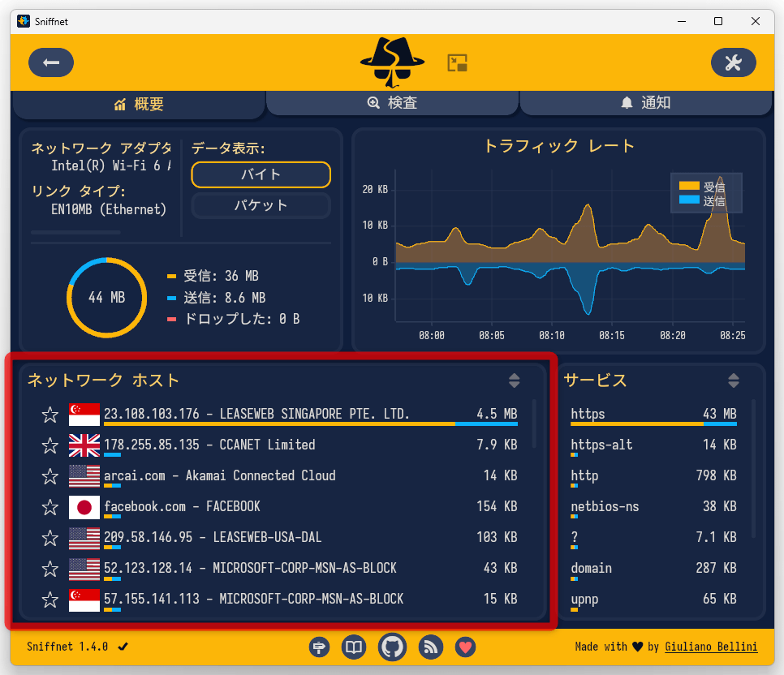Screen dimensions: 784x675
Task: Click the services list scrollbar
Action: tap(753, 468)
